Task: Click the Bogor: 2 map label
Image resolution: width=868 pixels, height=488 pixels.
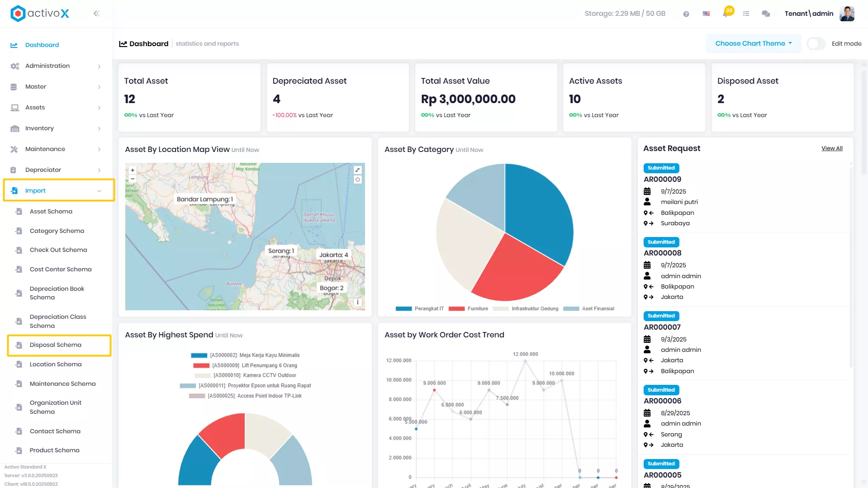Action: (x=331, y=288)
